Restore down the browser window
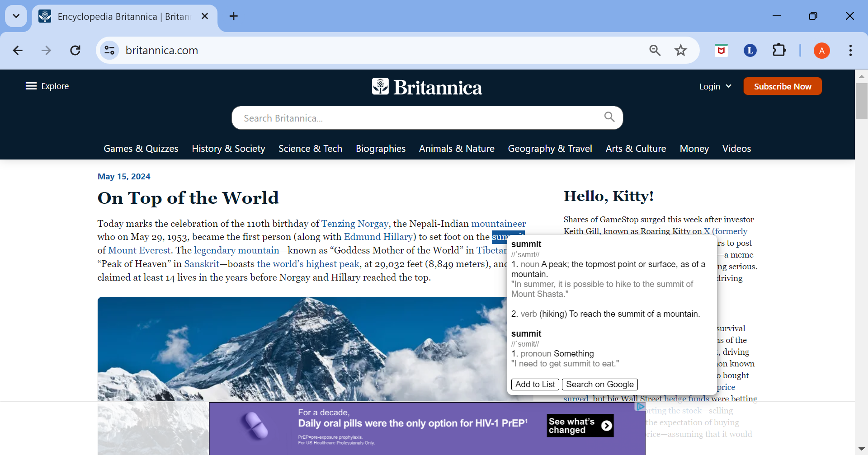 (x=813, y=16)
